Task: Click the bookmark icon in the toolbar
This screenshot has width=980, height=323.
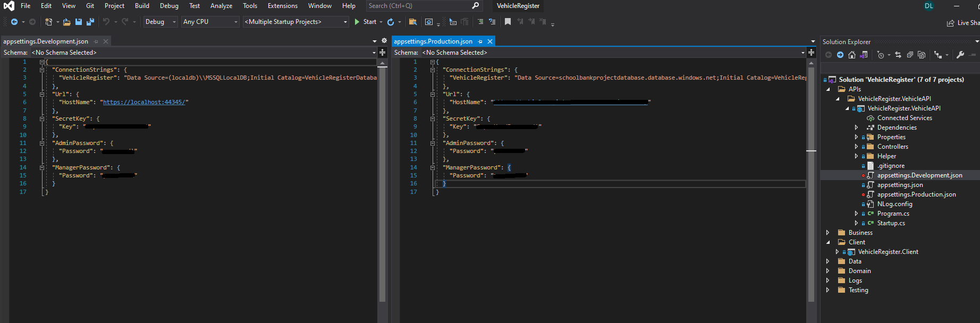Action: [x=508, y=22]
